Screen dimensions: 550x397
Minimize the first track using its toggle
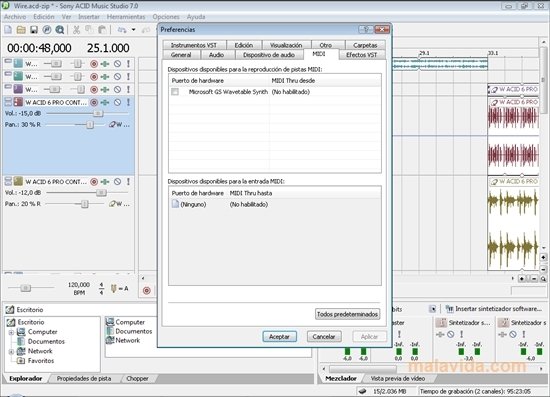(x=8, y=61)
